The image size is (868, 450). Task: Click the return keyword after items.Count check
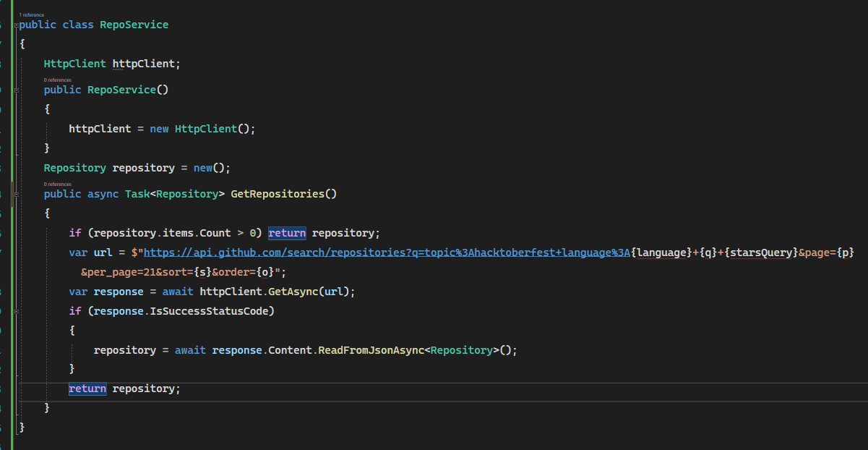pos(287,233)
